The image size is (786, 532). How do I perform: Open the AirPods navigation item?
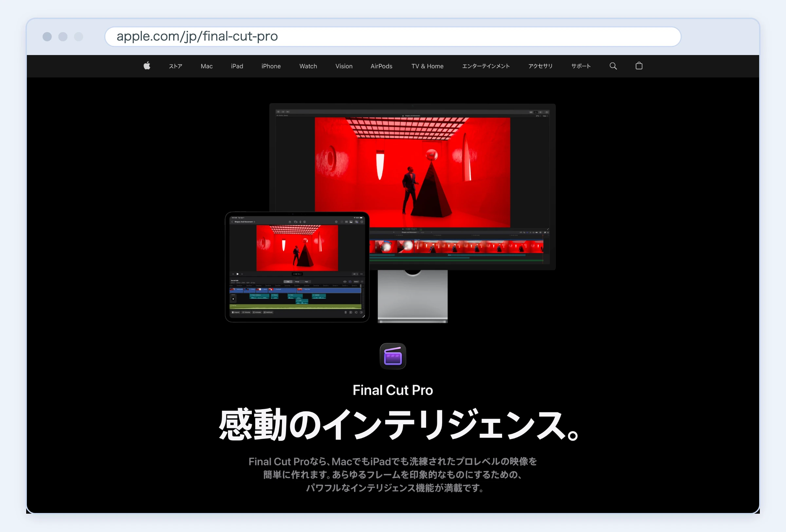tap(381, 66)
